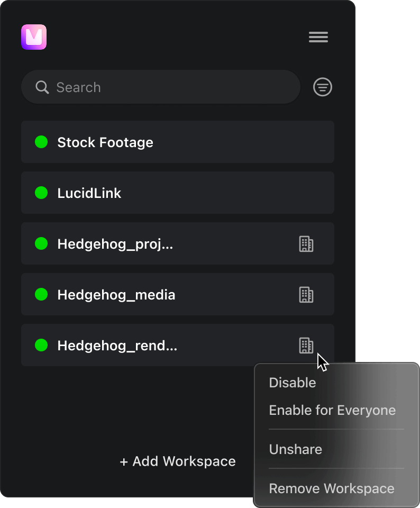Choose Disable from context menu
420x508 pixels.
tap(293, 383)
